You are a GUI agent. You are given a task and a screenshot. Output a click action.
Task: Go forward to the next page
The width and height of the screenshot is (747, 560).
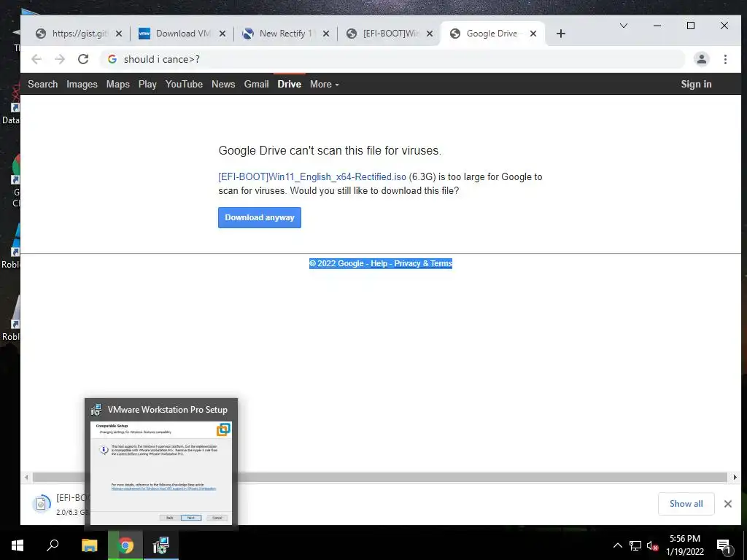pos(60,59)
